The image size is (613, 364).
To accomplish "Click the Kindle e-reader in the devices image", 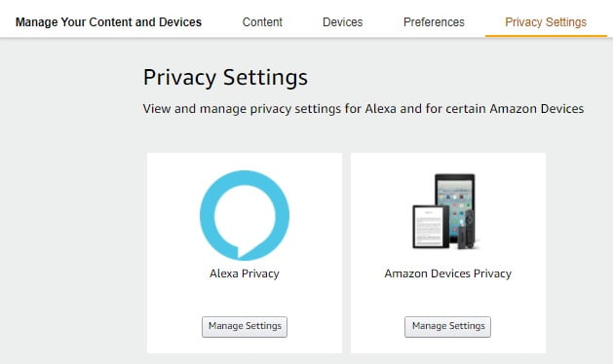I will [x=431, y=227].
